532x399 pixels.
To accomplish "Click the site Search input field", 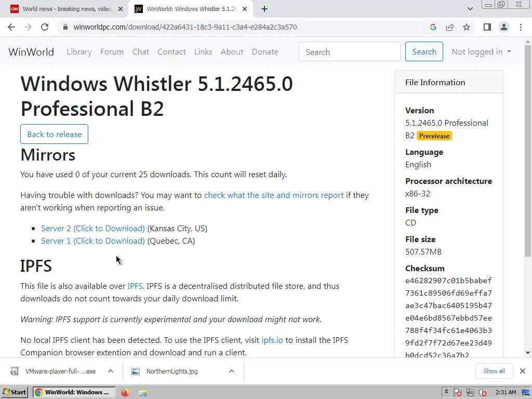I will [x=350, y=52].
